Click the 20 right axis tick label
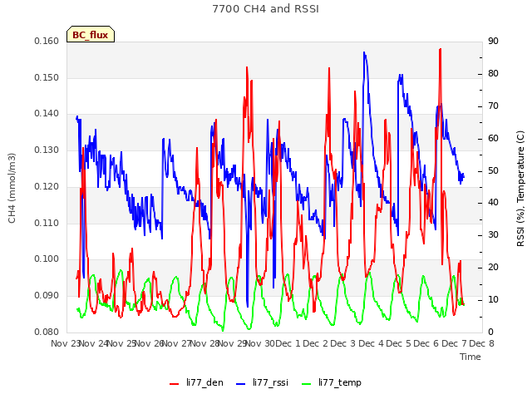Image resolution: width=532 pixels, height=399 pixels. [493, 268]
